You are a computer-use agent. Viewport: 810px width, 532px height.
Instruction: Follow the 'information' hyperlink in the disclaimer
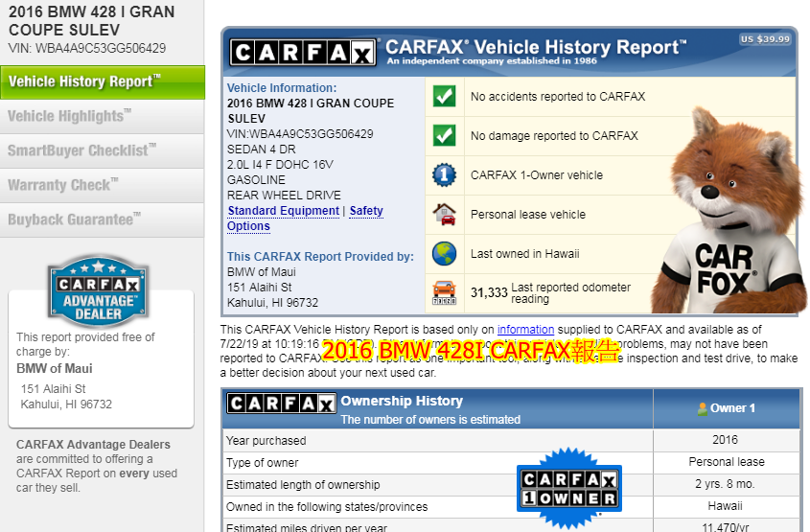click(x=525, y=330)
